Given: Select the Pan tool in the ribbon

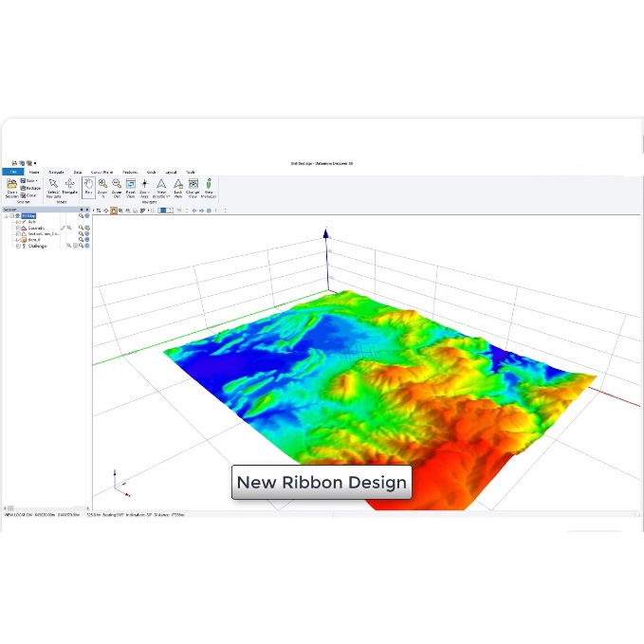Looking at the screenshot, I should point(88,187).
